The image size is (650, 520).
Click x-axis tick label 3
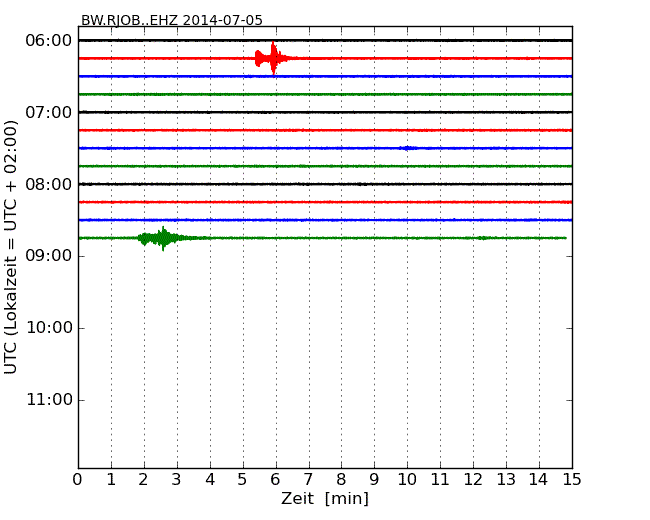click(177, 480)
